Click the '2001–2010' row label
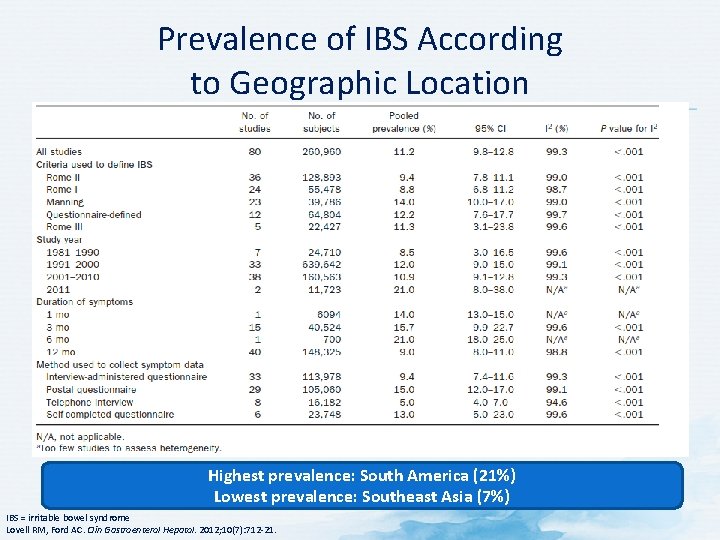The image size is (720, 540). (73, 277)
